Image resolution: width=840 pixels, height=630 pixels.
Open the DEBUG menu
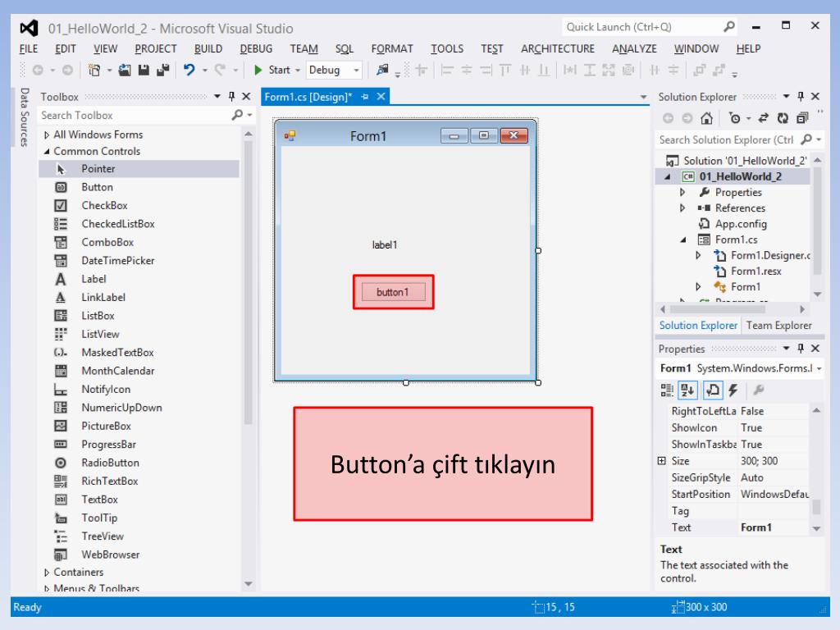256,48
